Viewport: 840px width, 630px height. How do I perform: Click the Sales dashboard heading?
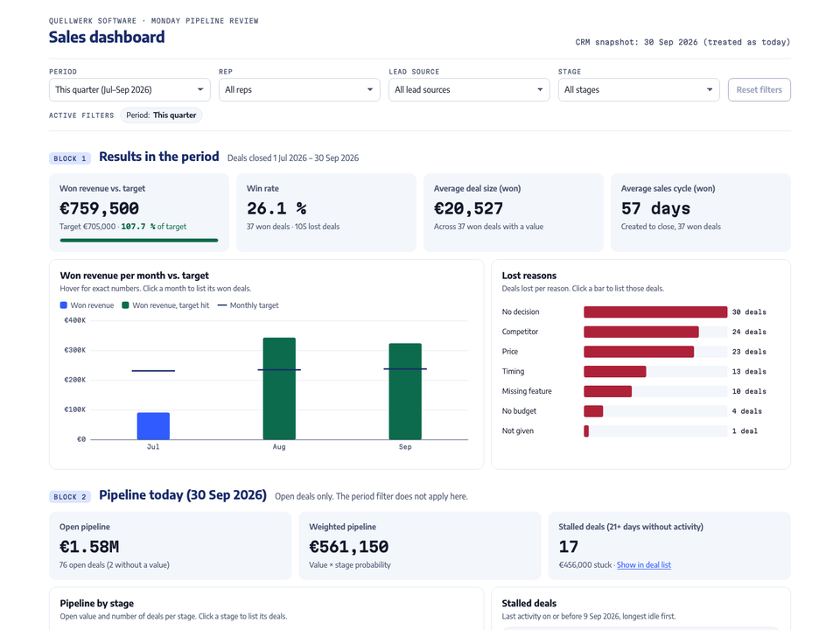107,37
